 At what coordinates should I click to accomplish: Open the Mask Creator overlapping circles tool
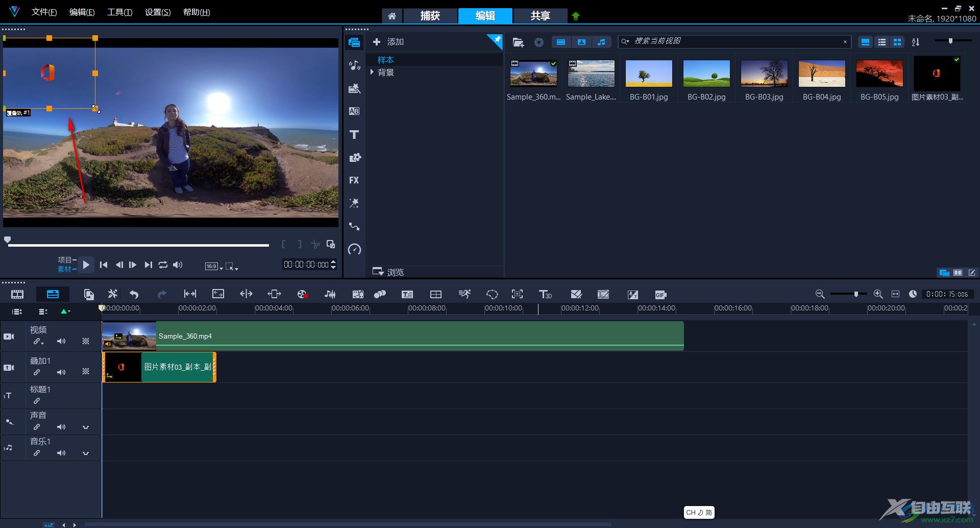click(380, 294)
